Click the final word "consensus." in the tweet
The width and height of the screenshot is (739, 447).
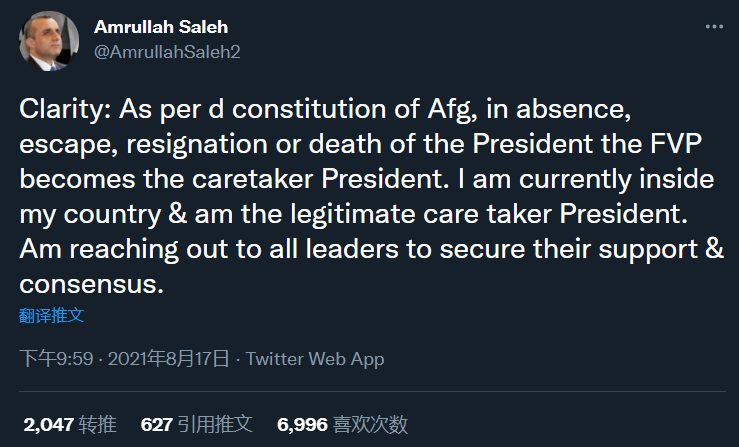[x=91, y=284]
